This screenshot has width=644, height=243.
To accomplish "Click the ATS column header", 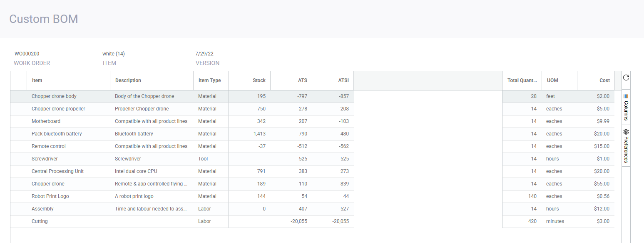I will pos(302,80).
